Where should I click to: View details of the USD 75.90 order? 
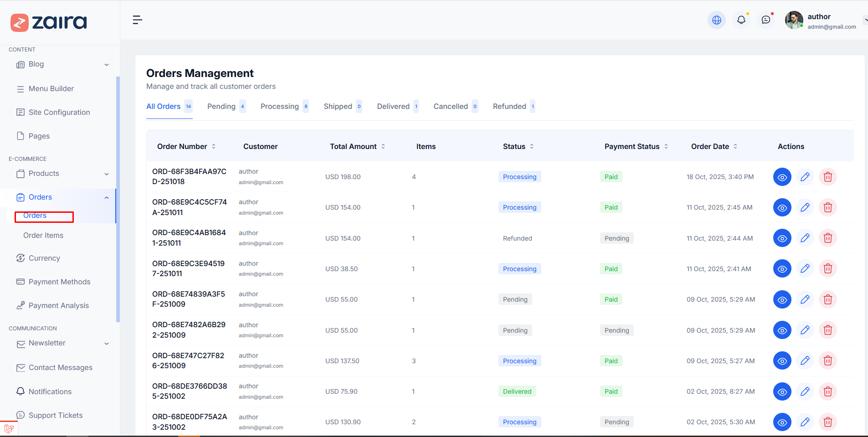click(x=782, y=391)
